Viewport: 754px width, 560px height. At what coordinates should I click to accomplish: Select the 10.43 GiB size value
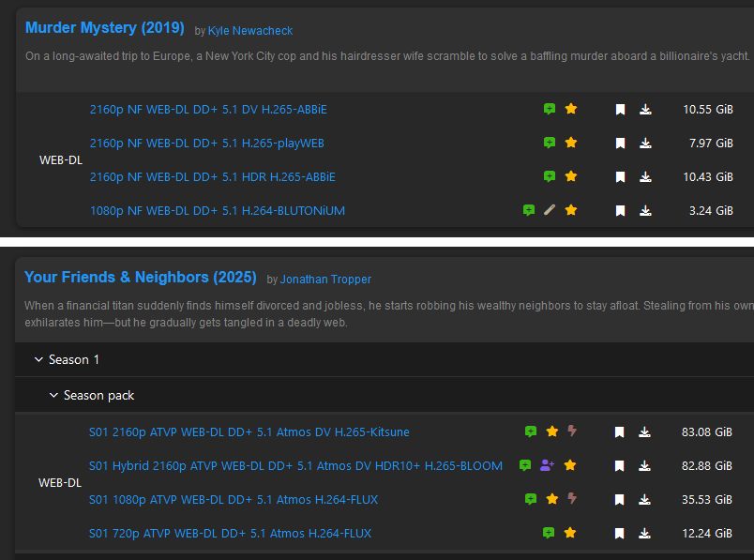click(708, 176)
